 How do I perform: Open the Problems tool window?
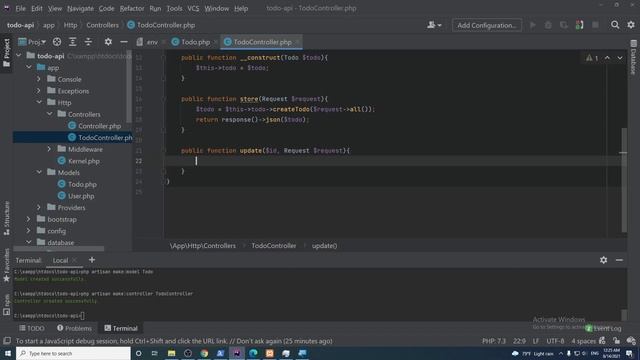pos(74,328)
